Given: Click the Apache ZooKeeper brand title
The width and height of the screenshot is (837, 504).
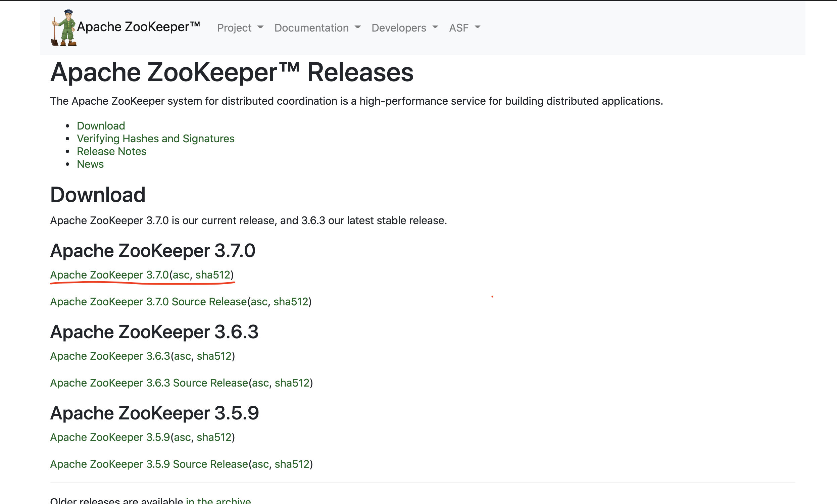Looking at the screenshot, I should [x=138, y=27].
